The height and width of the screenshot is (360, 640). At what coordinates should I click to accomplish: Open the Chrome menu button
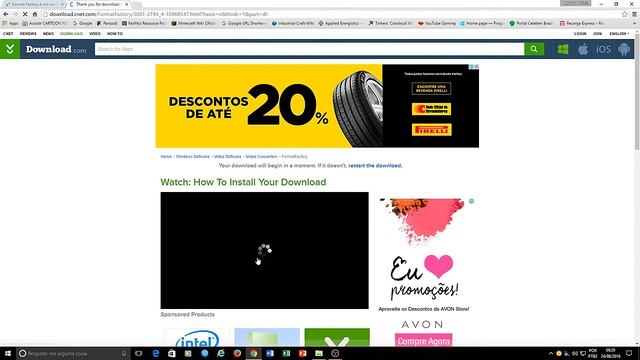pyautogui.click(x=634, y=14)
